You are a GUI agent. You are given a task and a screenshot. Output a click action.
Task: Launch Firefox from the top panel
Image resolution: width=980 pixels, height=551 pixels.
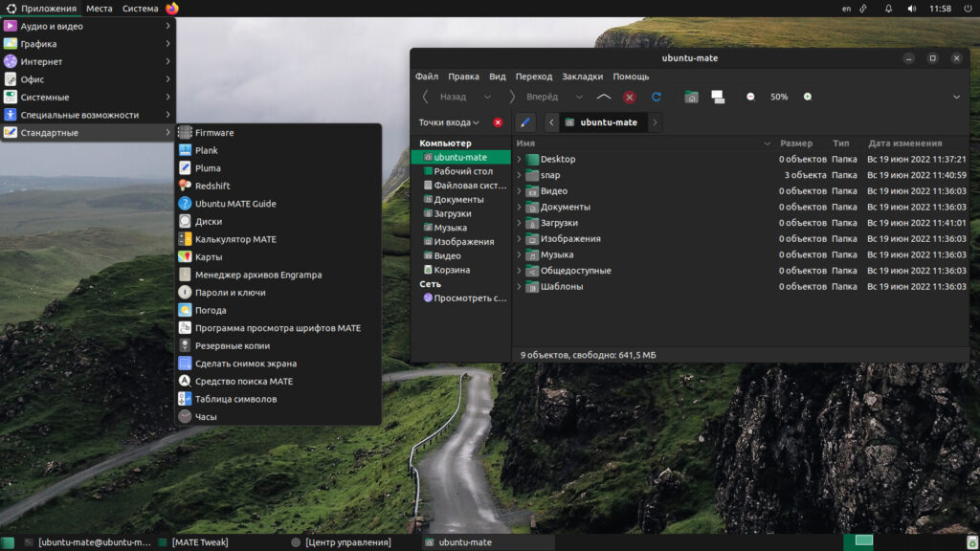pos(172,9)
